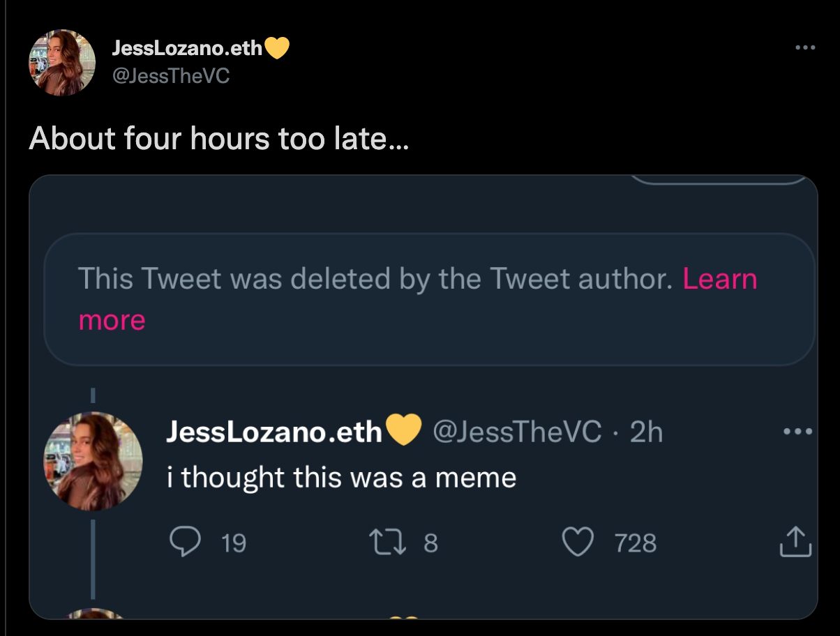The width and height of the screenshot is (840, 636).
Task: Tap the share upload icon
Action: coord(795,542)
